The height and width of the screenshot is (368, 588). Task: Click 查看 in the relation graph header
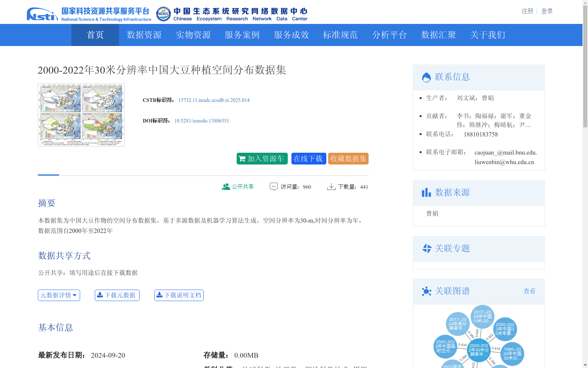[x=530, y=291]
